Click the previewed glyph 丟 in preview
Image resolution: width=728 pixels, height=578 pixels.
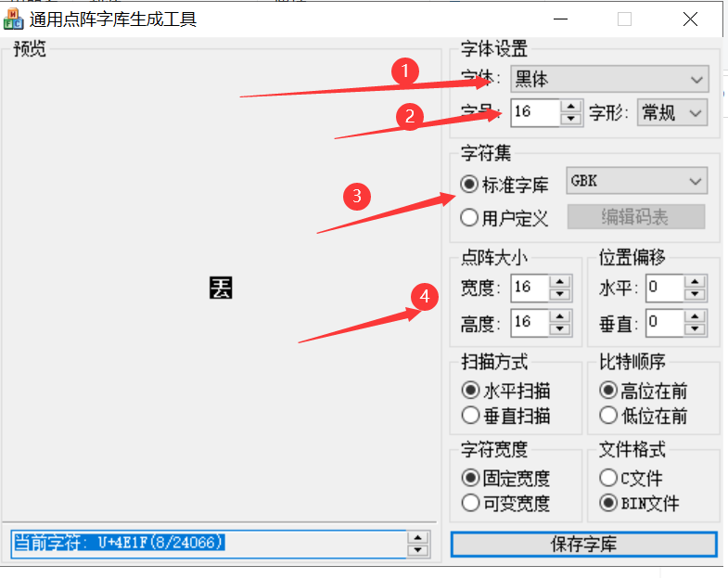pos(221,288)
